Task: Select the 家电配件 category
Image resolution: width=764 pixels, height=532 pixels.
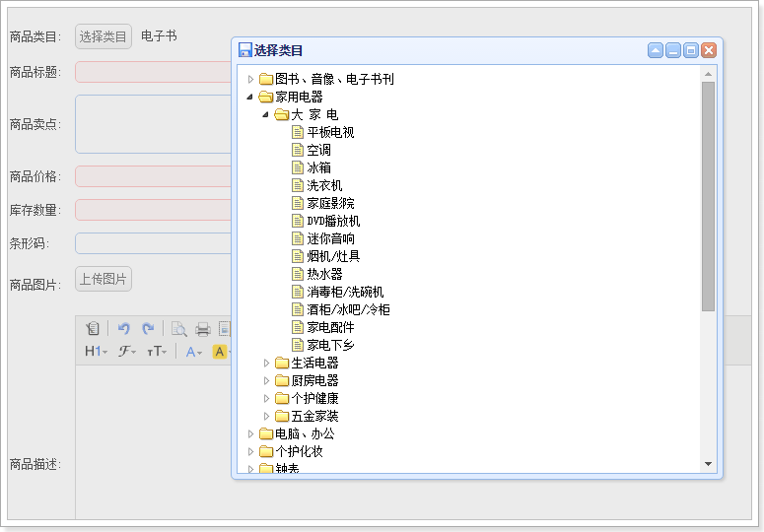Action: click(x=330, y=327)
